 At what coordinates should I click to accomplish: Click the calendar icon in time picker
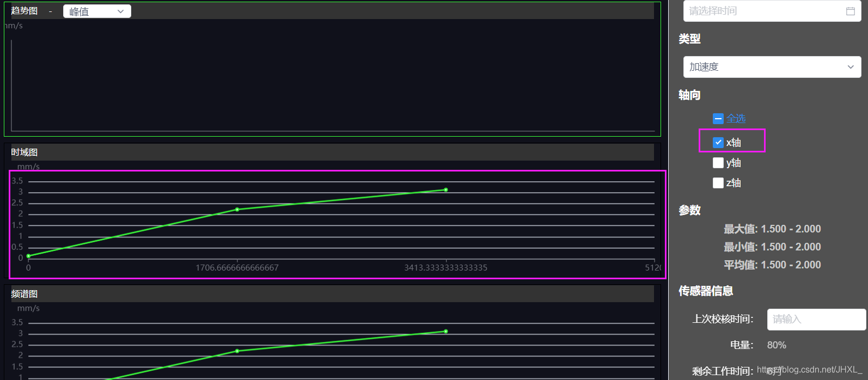click(x=850, y=11)
